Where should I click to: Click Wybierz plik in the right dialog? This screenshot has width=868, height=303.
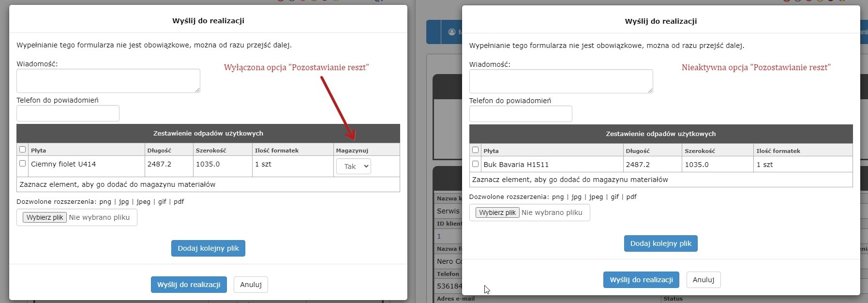coord(497,212)
